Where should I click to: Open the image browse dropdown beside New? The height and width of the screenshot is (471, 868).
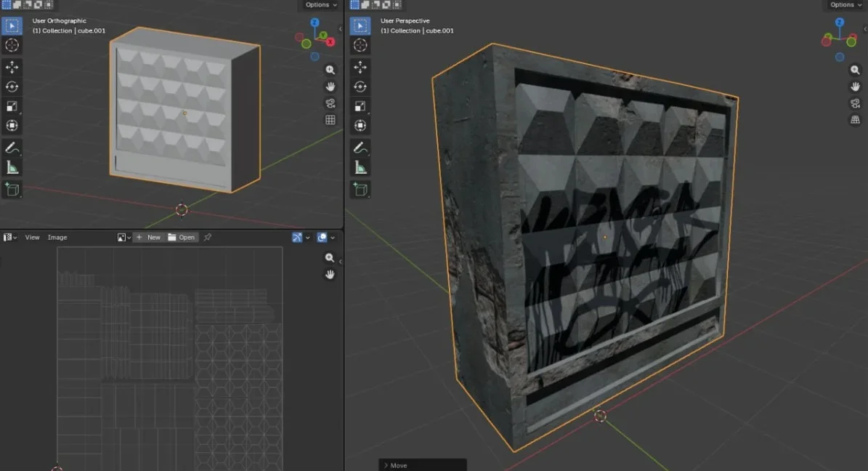point(123,238)
